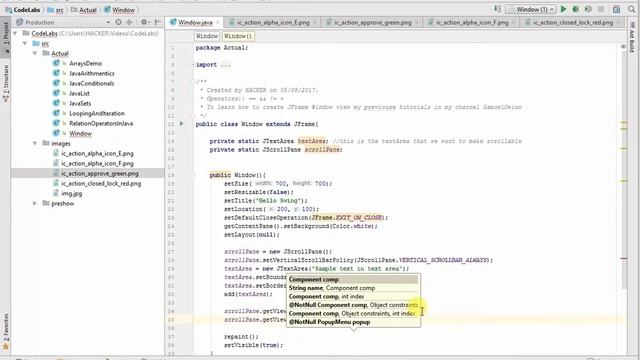640x360 pixels.
Task: Click the inspection eye icon in editor corner
Action: tap(623, 47)
